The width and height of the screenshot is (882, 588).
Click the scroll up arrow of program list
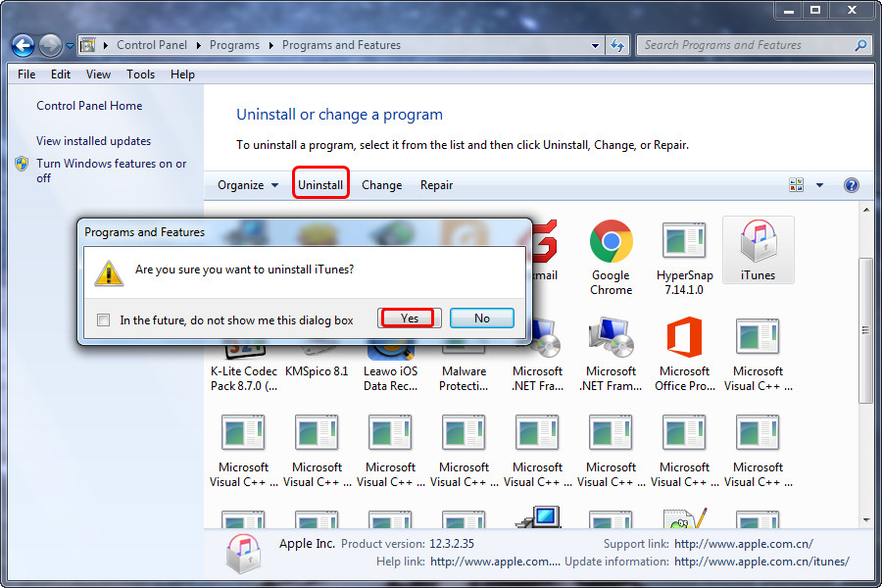coord(865,210)
